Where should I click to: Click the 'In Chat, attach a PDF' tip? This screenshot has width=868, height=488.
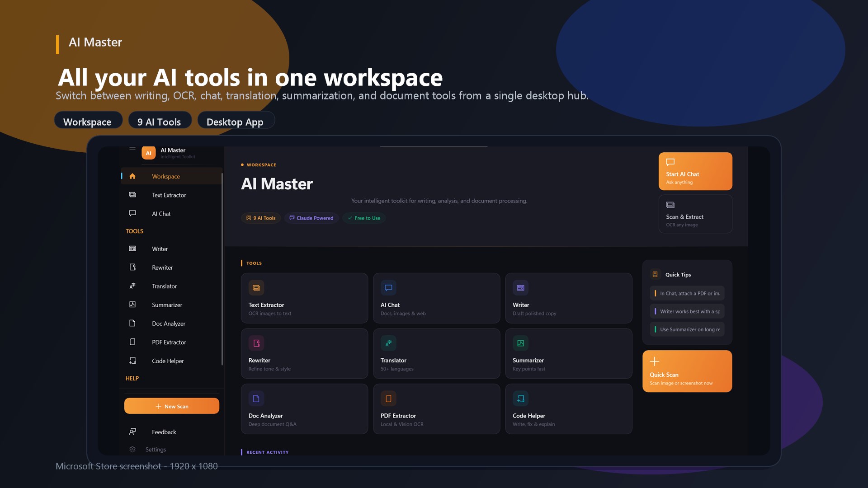tap(687, 293)
